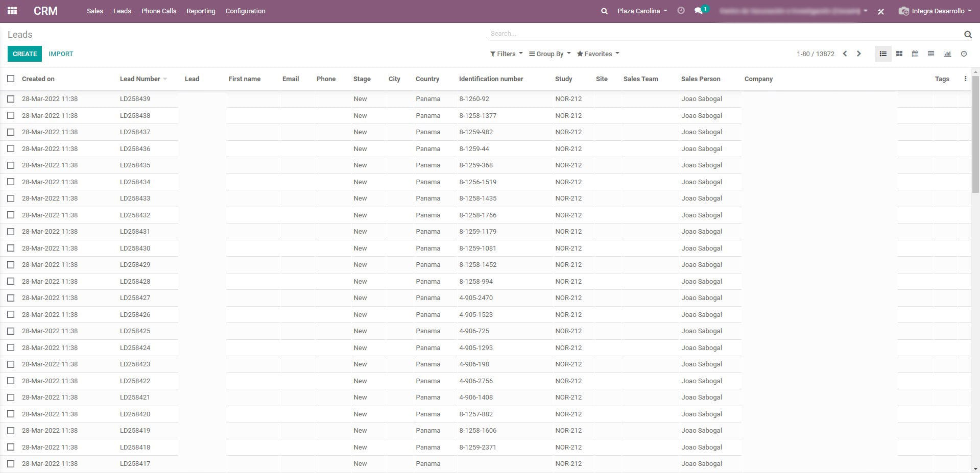Switch to Pivot view

point(931,54)
